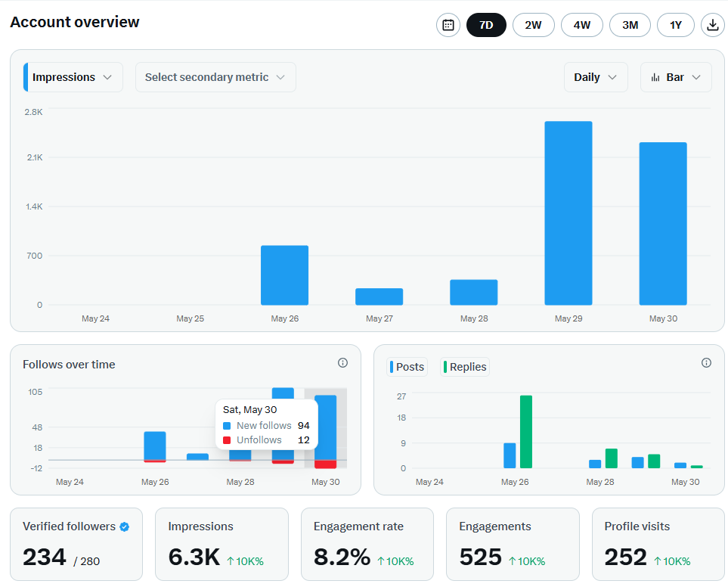Open the Impressions 6.3K card
The height and width of the screenshot is (587, 728).
click(x=221, y=545)
